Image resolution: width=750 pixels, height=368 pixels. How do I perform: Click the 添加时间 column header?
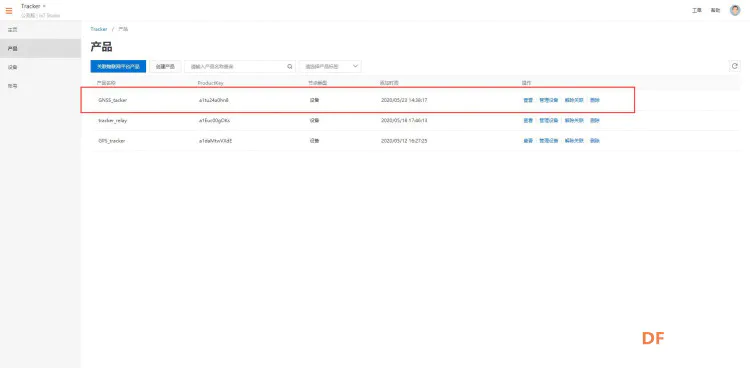(389, 83)
